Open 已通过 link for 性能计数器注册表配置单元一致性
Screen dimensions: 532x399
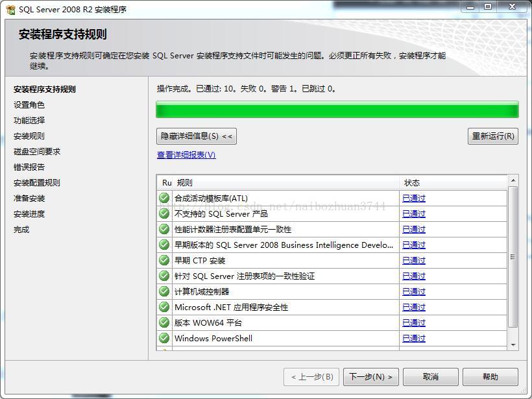click(x=413, y=230)
